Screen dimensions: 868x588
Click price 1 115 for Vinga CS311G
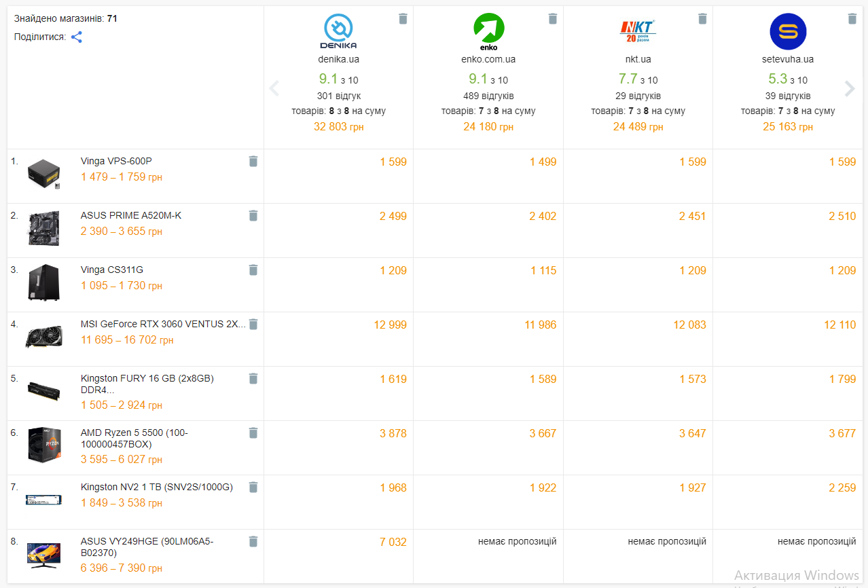[x=543, y=270]
